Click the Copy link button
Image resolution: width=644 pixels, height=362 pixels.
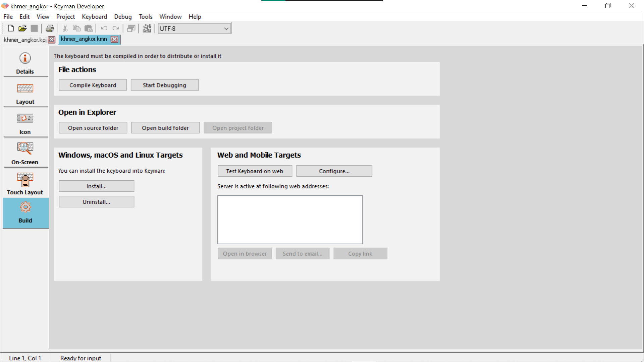[x=360, y=254]
